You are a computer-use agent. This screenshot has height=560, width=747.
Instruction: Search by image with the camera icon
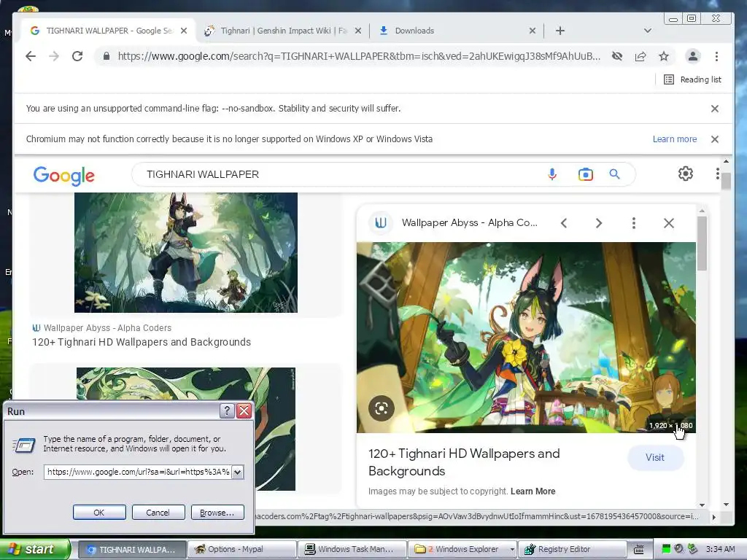tap(586, 174)
